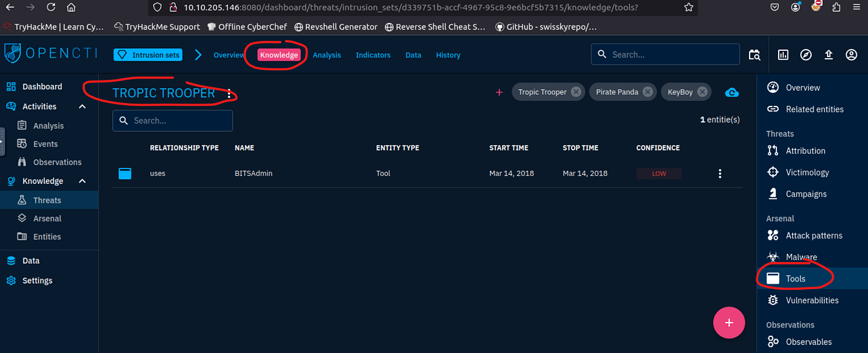The width and height of the screenshot is (868, 353).
Task: Switch to the Indicators tab
Action: pos(373,55)
